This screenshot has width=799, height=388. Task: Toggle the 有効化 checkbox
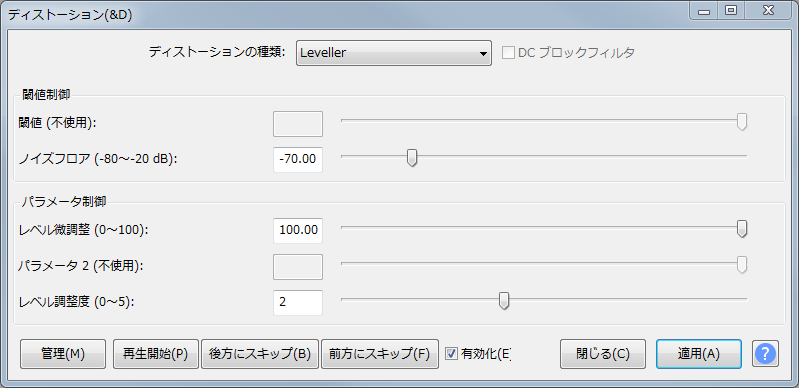coord(451,353)
